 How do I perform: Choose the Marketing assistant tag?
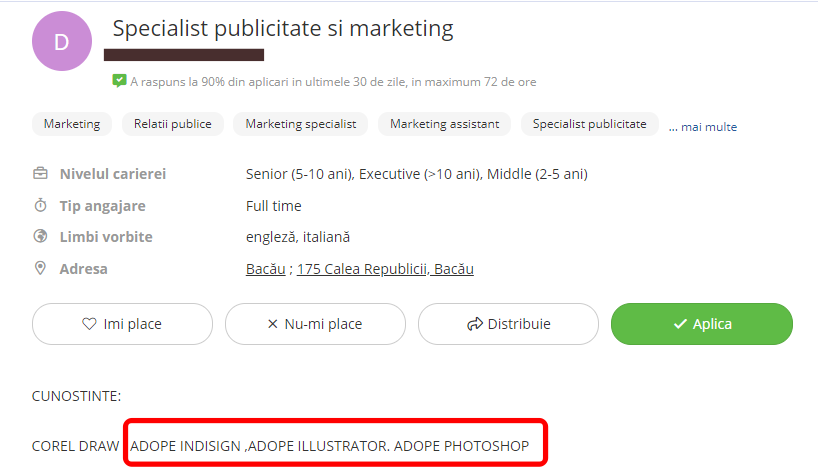(444, 124)
